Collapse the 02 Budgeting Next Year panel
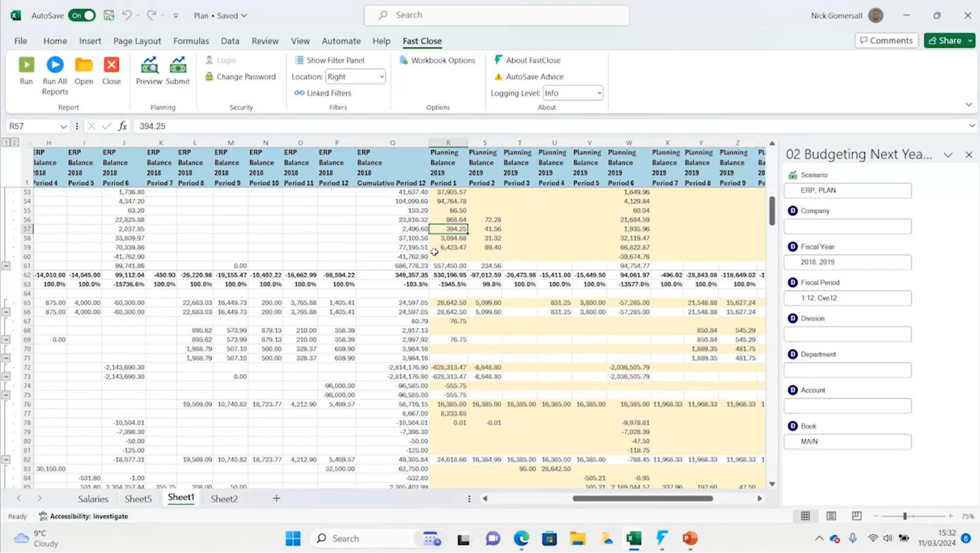 click(x=949, y=154)
